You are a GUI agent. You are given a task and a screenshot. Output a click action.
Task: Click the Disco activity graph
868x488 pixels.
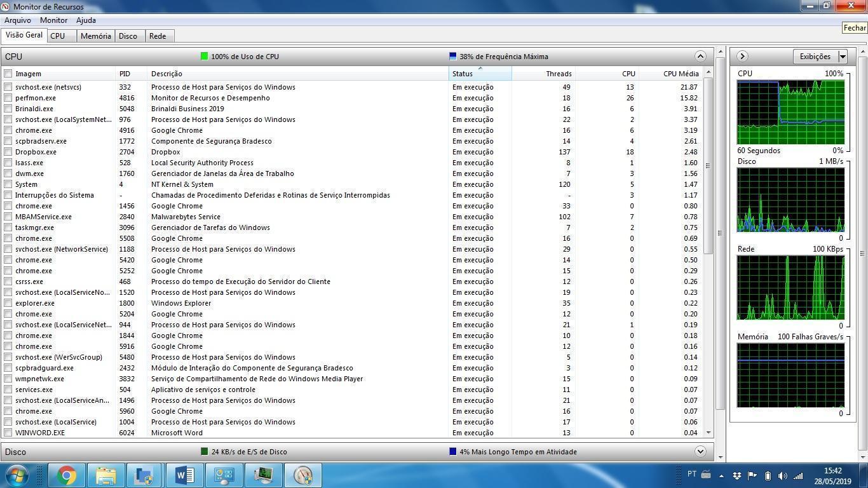(x=790, y=200)
